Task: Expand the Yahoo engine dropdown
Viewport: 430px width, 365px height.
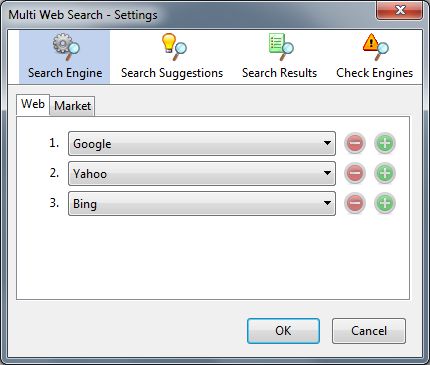Action: click(202, 173)
